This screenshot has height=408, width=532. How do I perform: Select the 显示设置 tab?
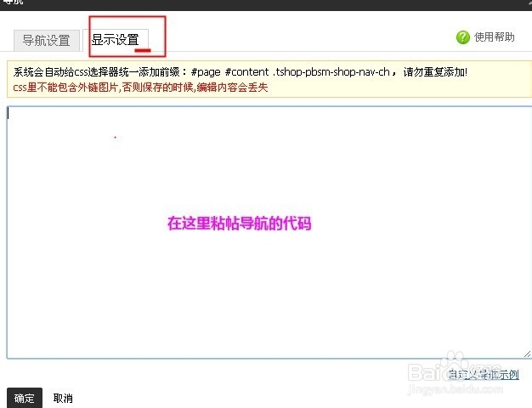[x=116, y=40]
